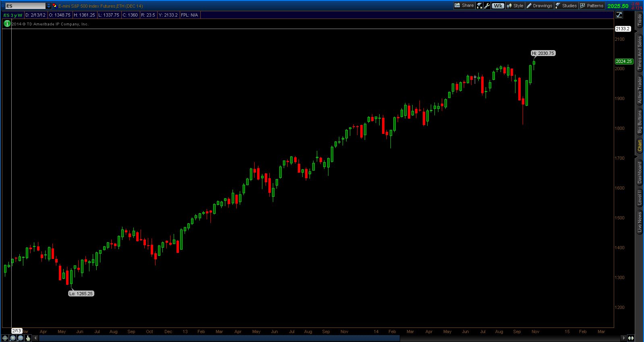The width and height of the screenshot is (644, 342).
Task: Click the 2025.50 last price
Action: 618,6
